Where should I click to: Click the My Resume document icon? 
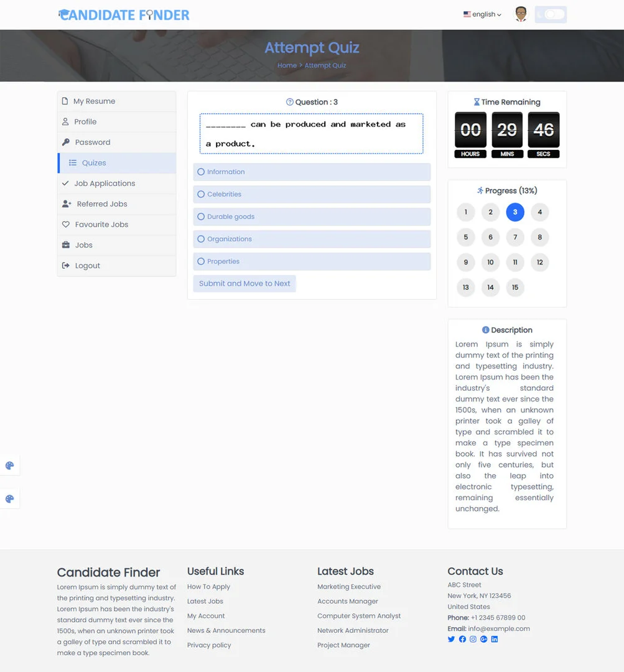65,101
